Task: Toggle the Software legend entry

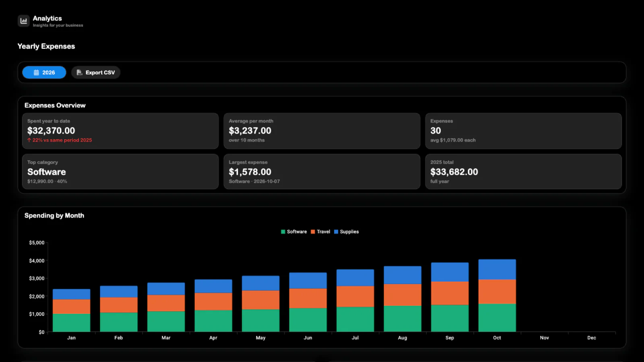Action: 294,232
